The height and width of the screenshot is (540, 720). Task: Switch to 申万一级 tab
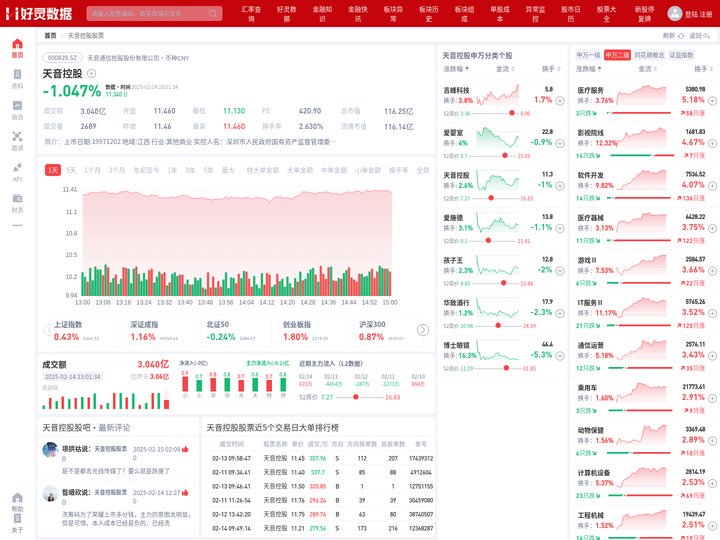tap(588, 55)
